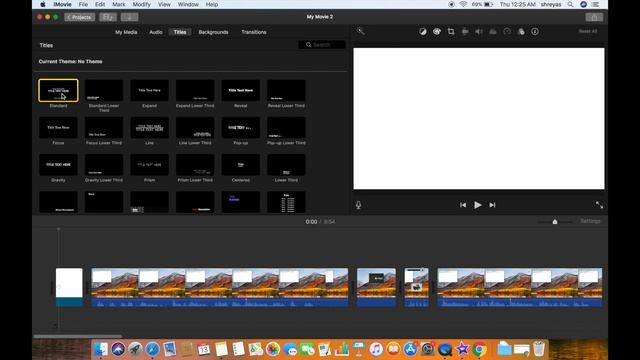
Task: Open Google Chrome from the dock
Action: click(x=480, y=349)
